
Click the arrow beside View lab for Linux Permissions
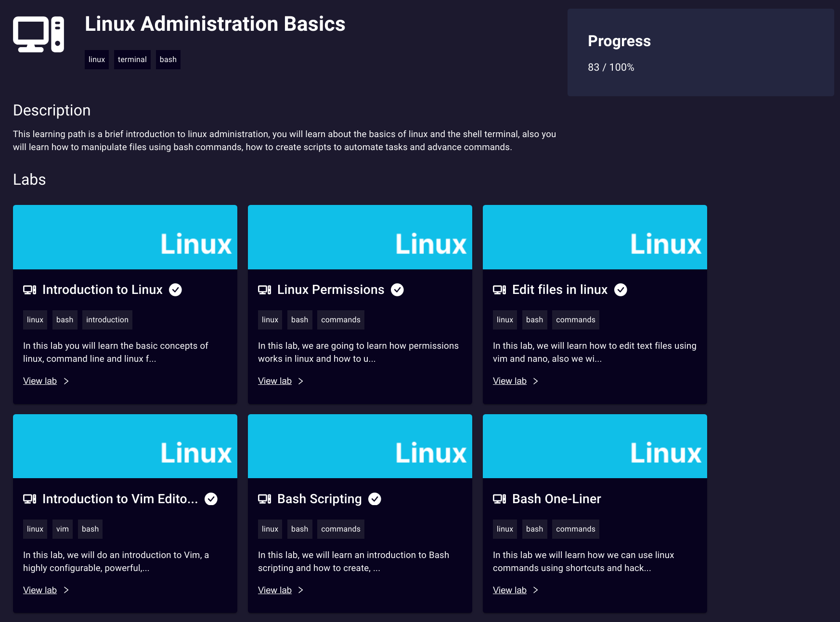[300, 381]
